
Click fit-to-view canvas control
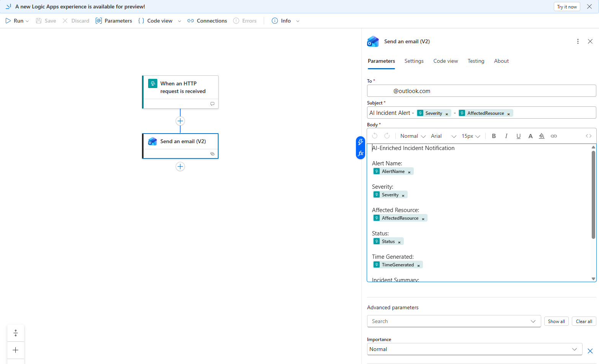click(x=16, y=333)
